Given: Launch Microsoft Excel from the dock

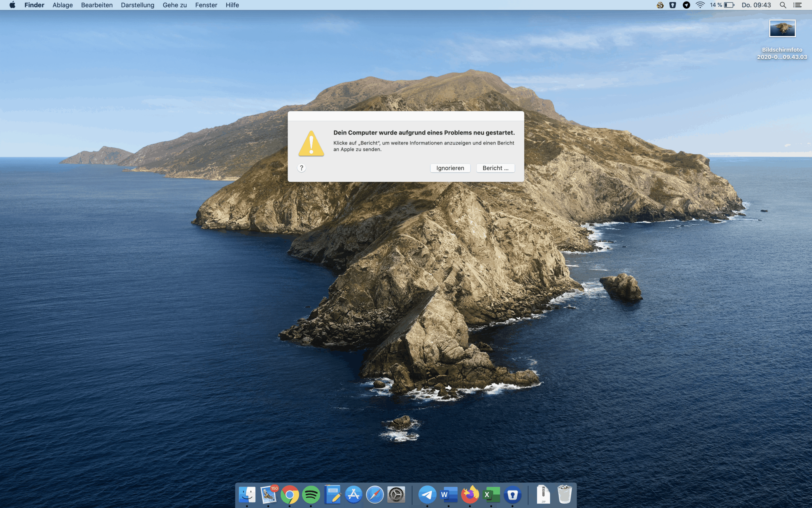Looking at the screenshot, I should click(491, 495).
